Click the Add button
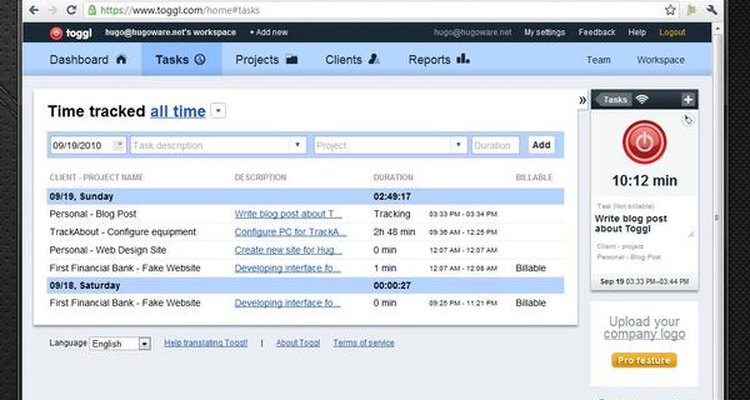750x400 pixels. point(541,145)
